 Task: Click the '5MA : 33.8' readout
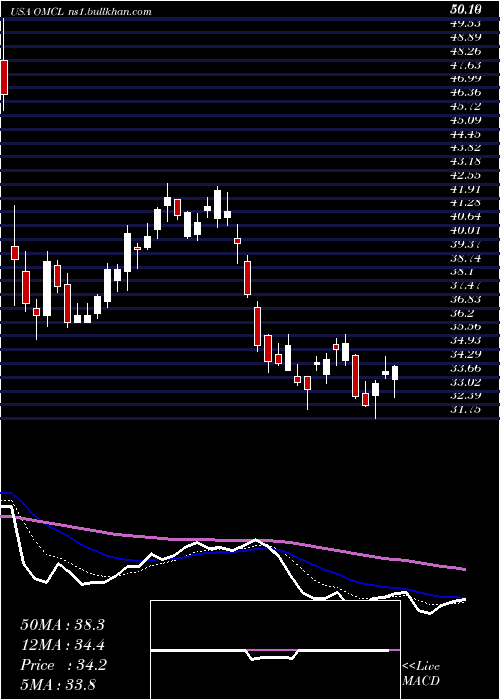pyautogui.click(x=58, y=685)
